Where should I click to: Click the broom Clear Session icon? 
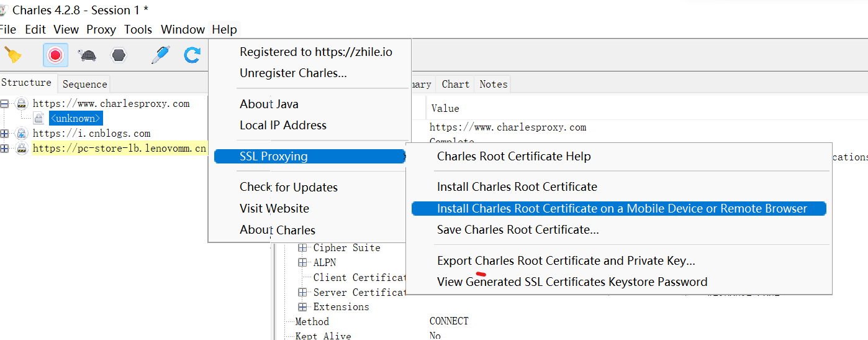(13, 55)
